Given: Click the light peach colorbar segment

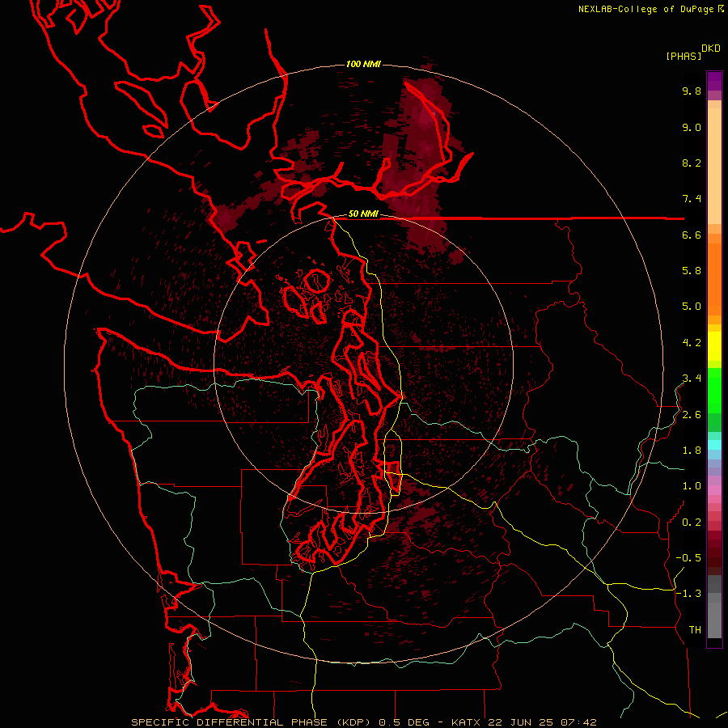Looking at the screenshot, I should [x=714, y=166].
